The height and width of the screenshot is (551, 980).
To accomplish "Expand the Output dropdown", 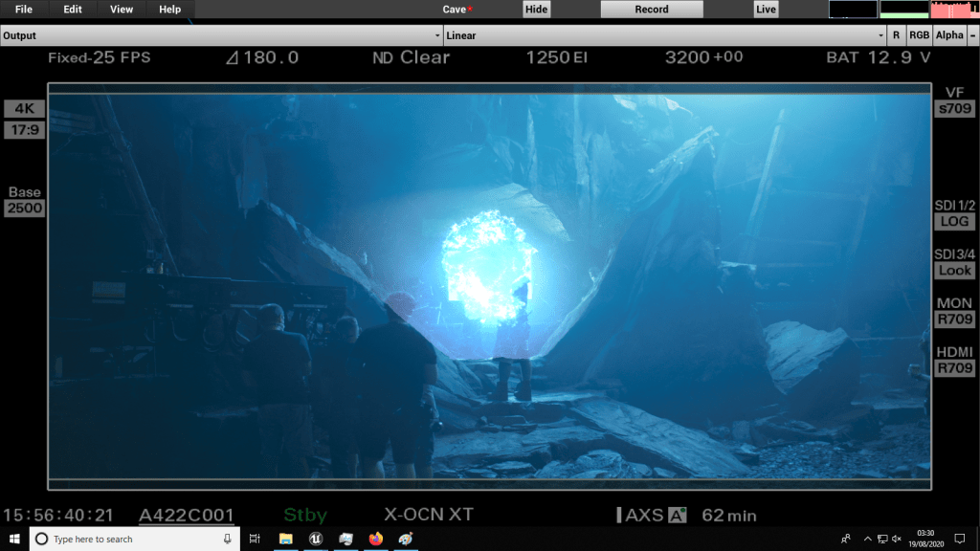I will coord(220,35).
